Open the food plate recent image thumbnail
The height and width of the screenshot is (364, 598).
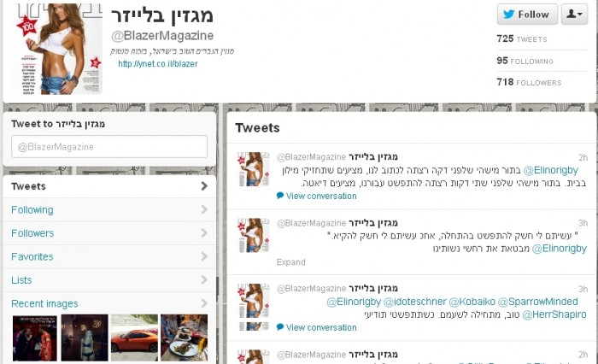click(185, 338)
